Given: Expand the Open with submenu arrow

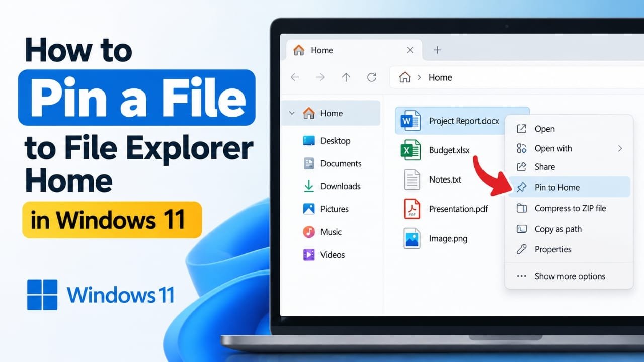Looking at the screenshot, I should 620,148.
